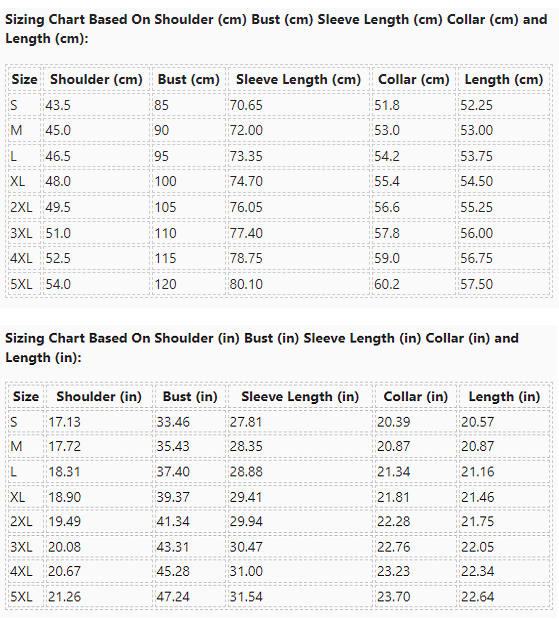
Task: Click the Sleeve Length (in) column header
Action: coord(300,397)
